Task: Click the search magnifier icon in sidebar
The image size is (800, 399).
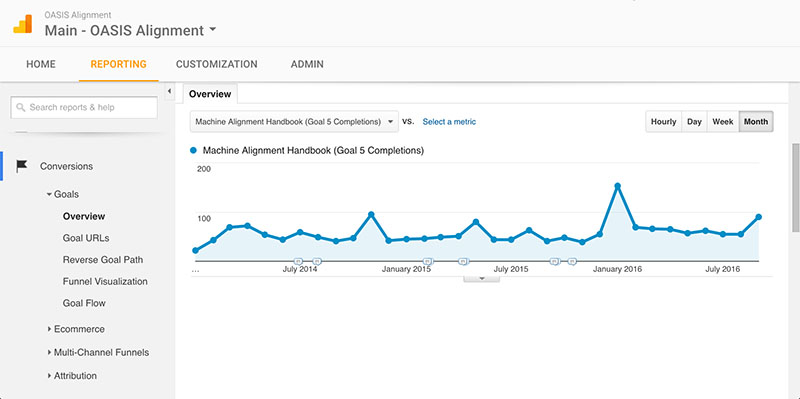Action: (20, 107)
